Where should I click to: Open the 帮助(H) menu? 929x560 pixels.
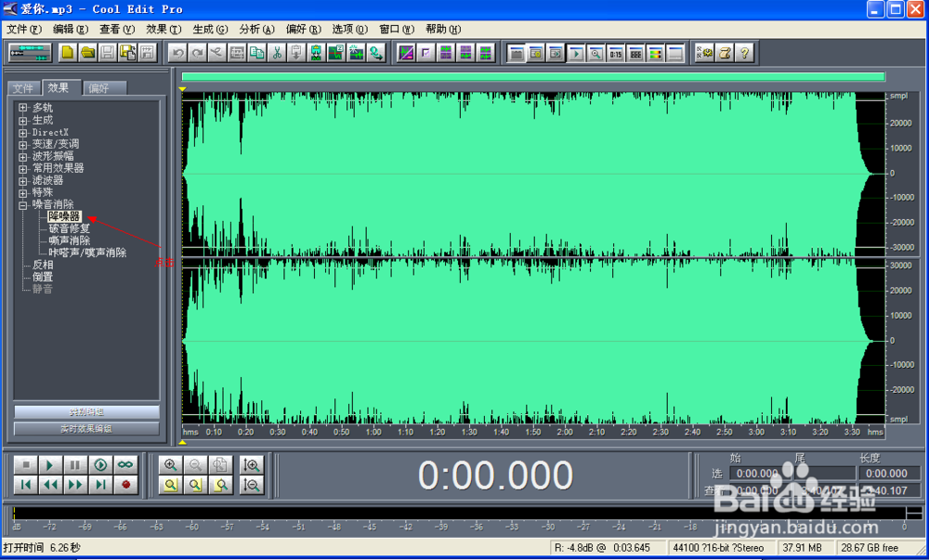[x=443, y=29]
